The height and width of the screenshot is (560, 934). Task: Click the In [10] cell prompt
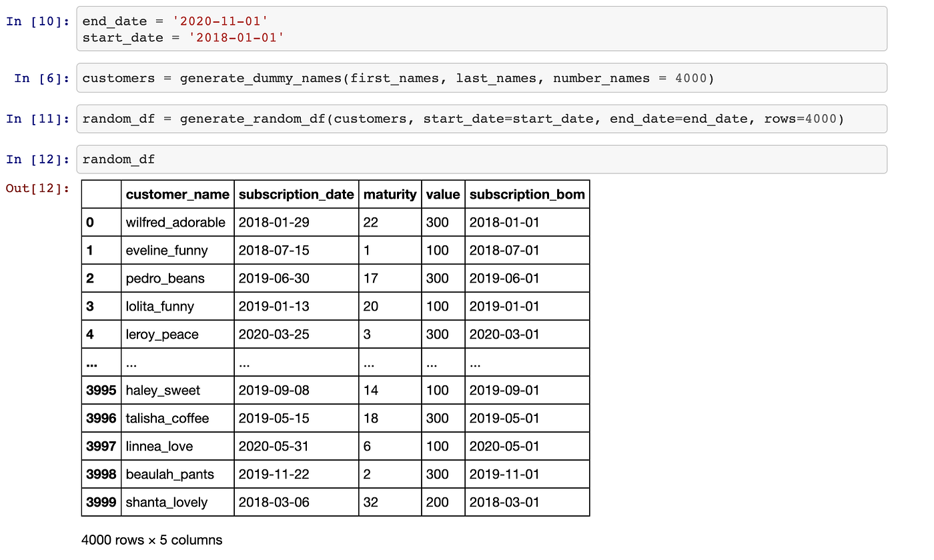(x=35, y=21)
